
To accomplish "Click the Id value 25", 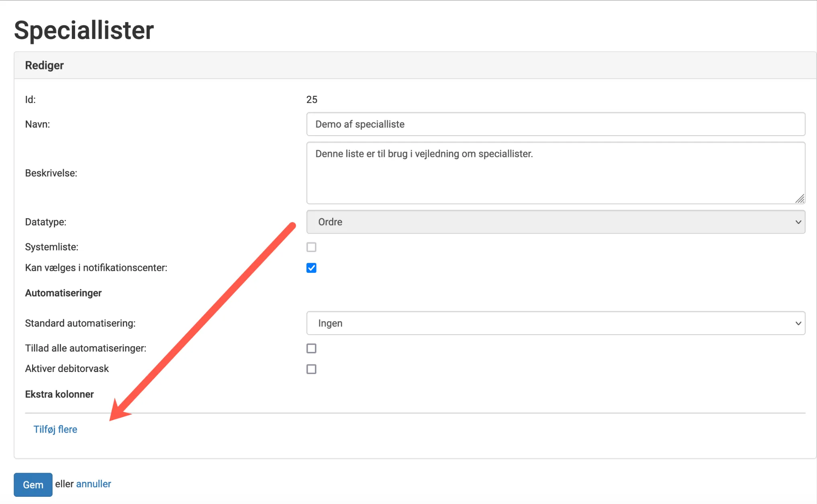I will pyautogui.click(x=312, y=100).
